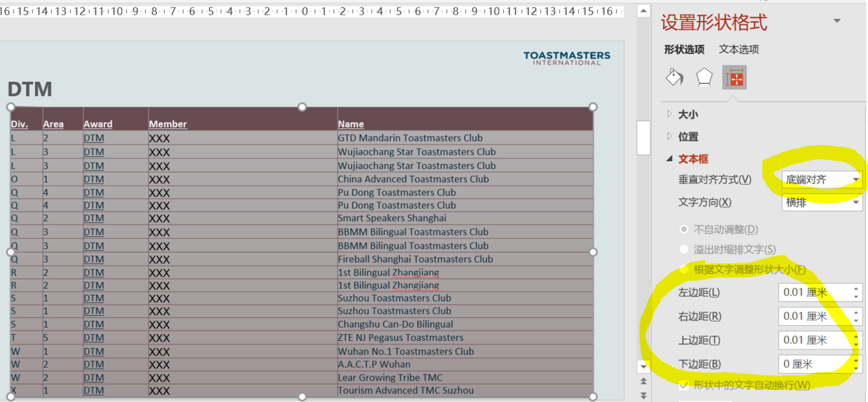Click the scrollbar up arrow
The height and width of the screenshot is (402, 868).
(643, 11)
